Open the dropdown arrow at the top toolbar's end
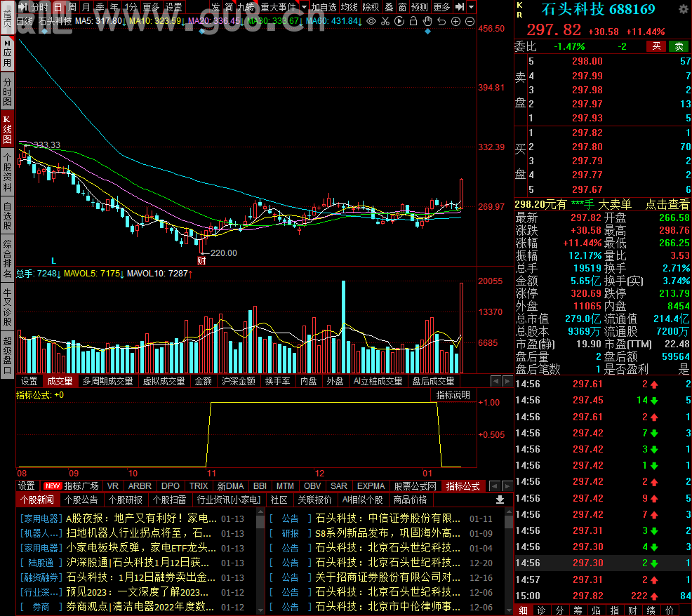The image size is (692, 616). pyautogui.click(x=472, y=6)
